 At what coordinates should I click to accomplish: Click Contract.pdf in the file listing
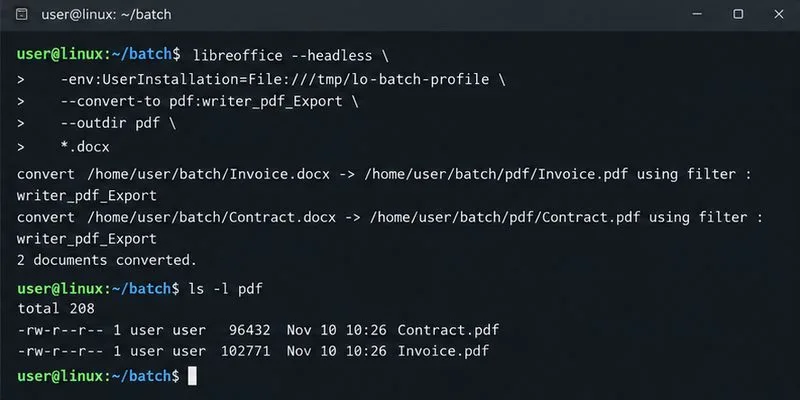coord(448,330)
